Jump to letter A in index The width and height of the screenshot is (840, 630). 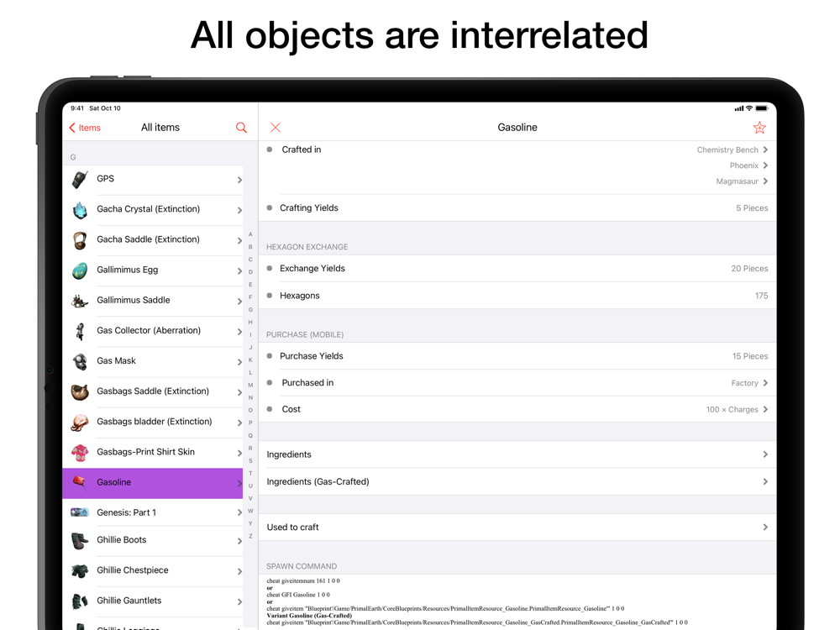250,234
